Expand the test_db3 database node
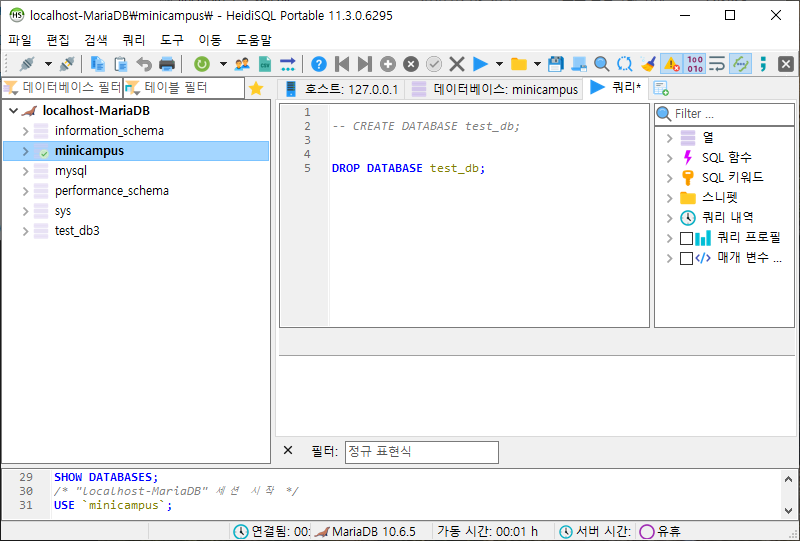800x541 pixels. tap(26, 231)
